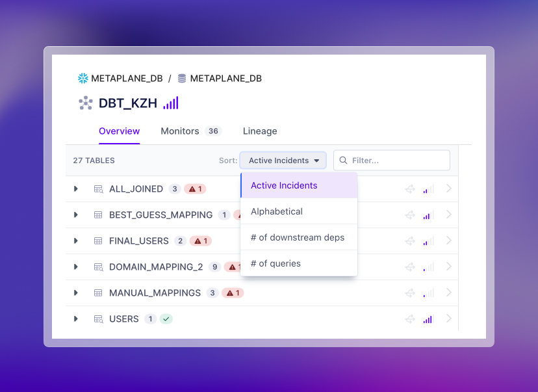Choose # of queries sort option
This screenshot has width=538, height=392.
click(299, 264)
